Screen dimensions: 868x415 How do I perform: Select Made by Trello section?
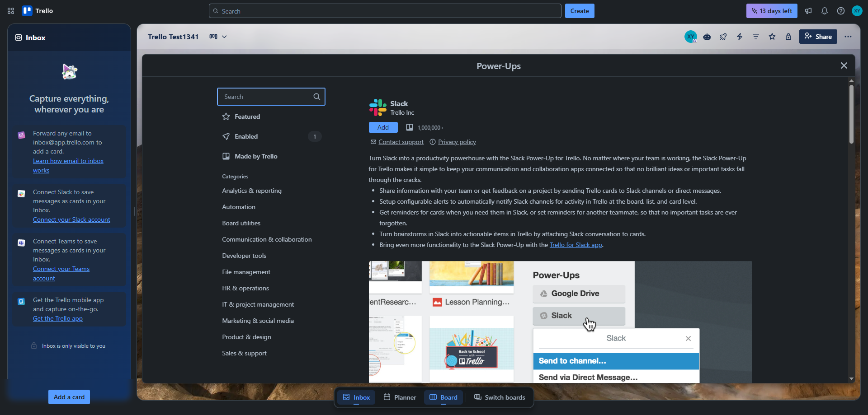(x=271, y=156)
